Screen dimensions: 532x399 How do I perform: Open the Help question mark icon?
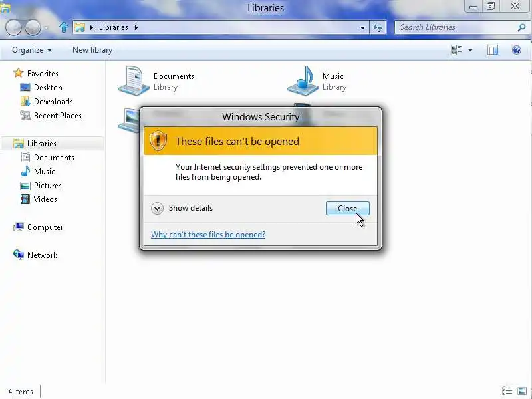[x=517, y=51]
